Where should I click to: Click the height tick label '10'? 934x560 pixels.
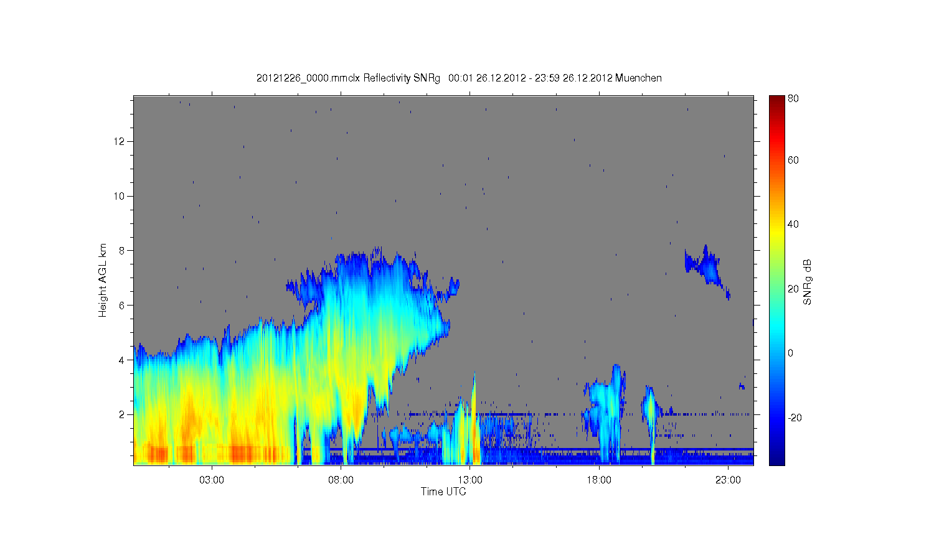(x=120, y=196)
